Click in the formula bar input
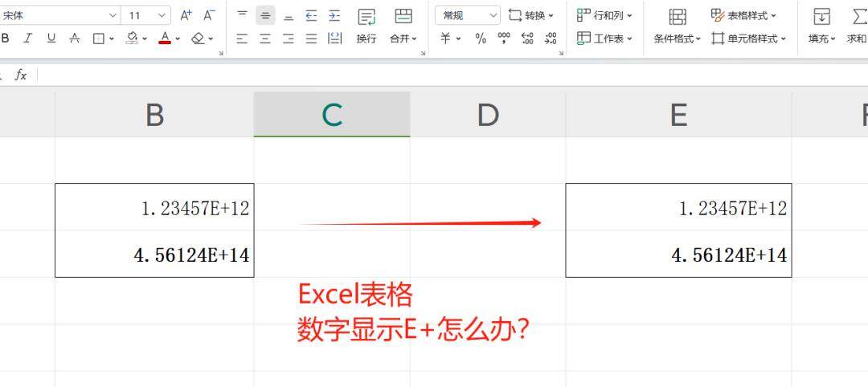The height and width of the screenshot is (387, 868). tap(452, 75)
